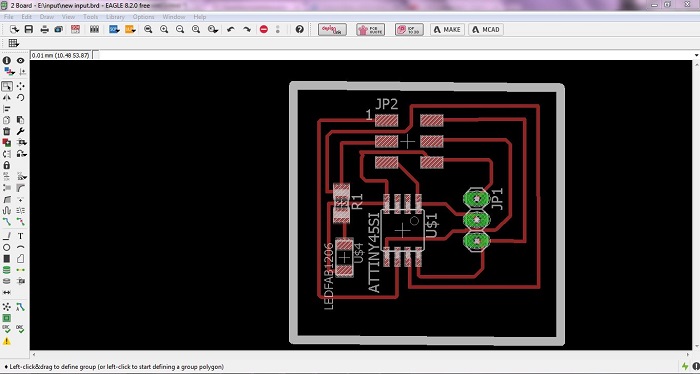Select the Delete trash tool
The image size is (700, 374).
pos(7,131)
